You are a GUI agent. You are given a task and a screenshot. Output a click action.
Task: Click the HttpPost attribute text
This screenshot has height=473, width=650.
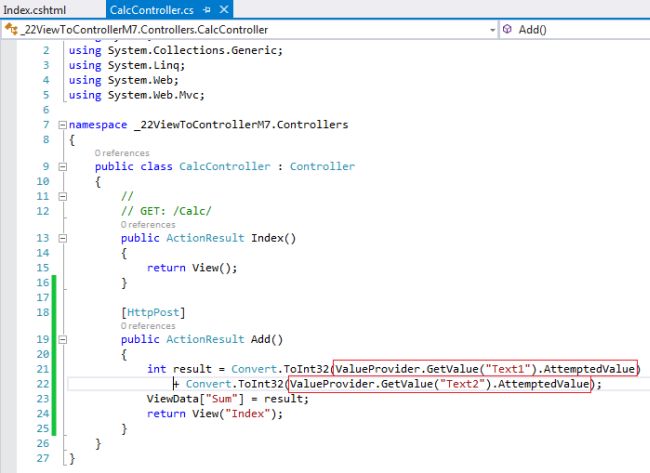(x=153, y=312)
